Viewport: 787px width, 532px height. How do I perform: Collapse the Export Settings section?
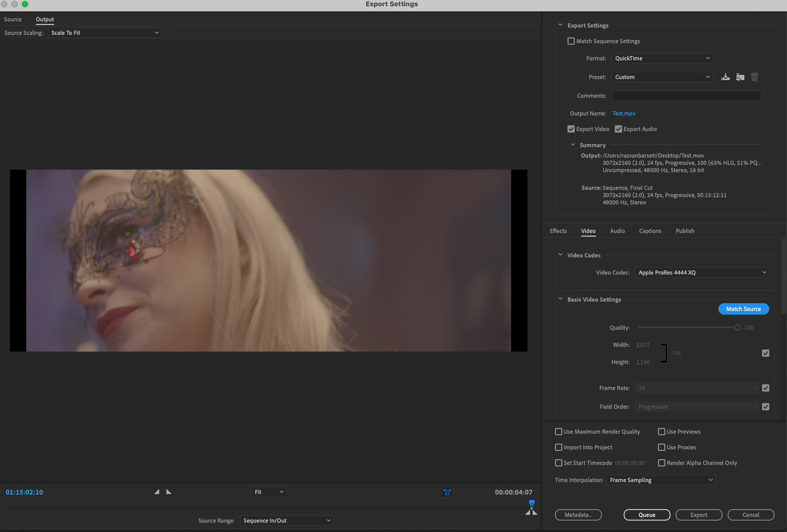click(x=560, y=24)
